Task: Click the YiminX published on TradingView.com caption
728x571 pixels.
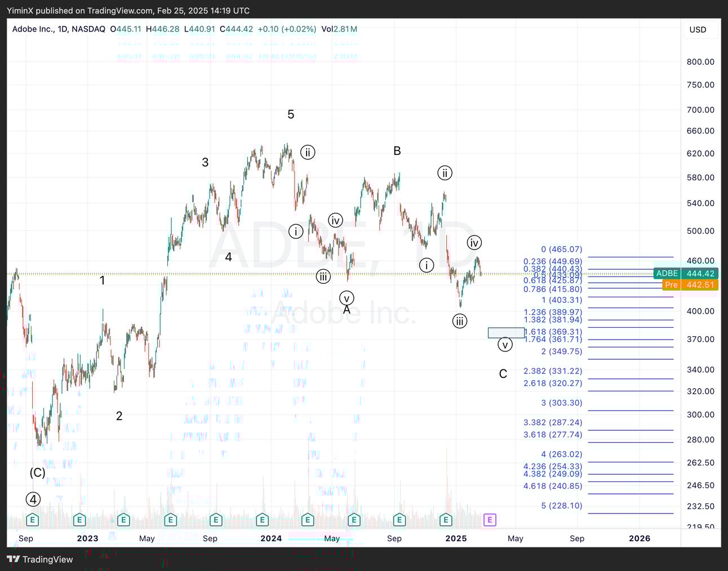Action: click(128, 11)
